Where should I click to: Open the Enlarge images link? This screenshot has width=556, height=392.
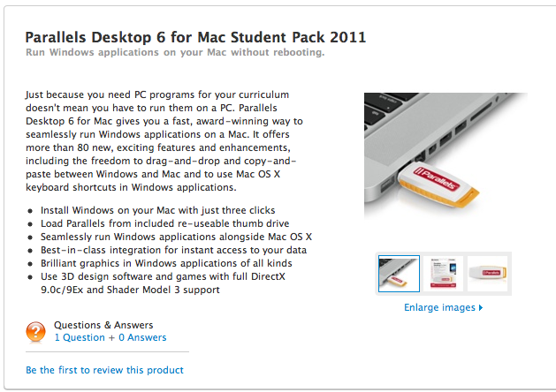click(x=439, y=308)
